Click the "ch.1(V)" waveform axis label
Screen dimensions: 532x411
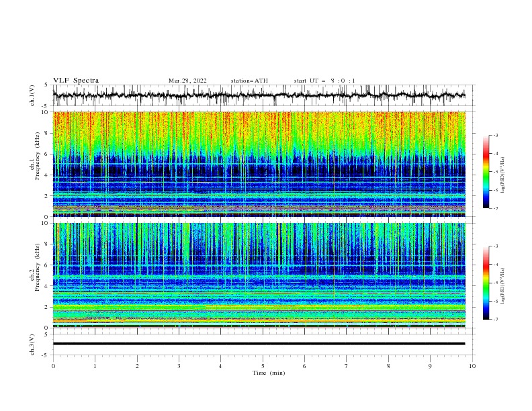[32, 95]
